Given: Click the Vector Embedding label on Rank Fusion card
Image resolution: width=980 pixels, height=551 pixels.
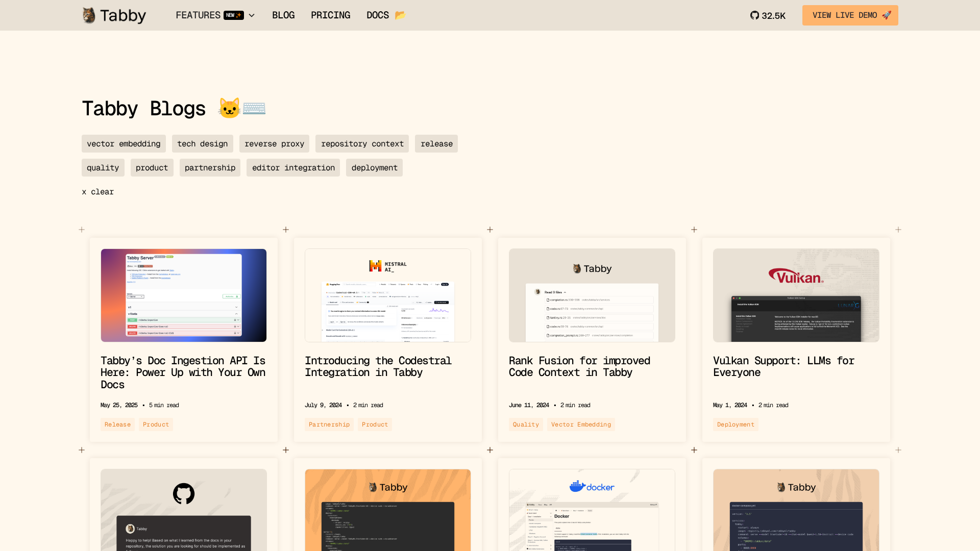Looking at the screenshot, I should click(581, 424).
